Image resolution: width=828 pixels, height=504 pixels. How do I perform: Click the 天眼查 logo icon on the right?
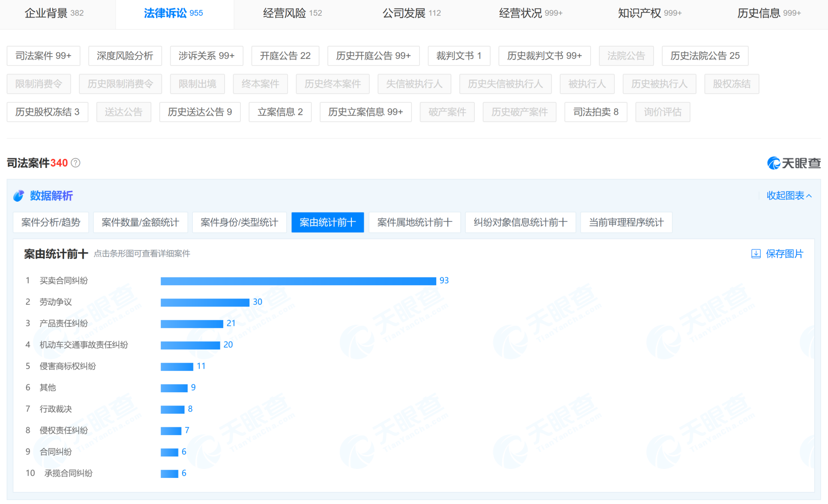click(x=774, y=163)
